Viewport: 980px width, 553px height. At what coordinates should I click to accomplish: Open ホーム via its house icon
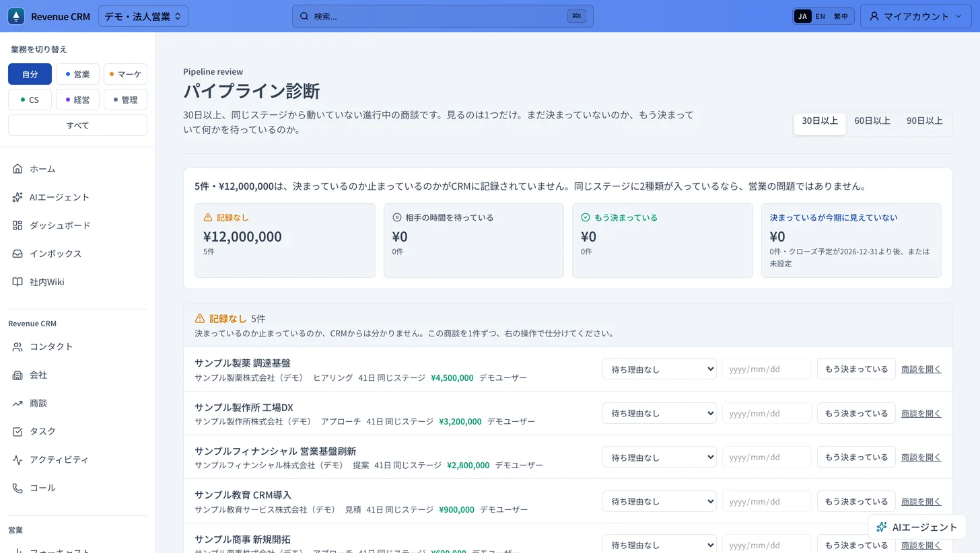17,169
